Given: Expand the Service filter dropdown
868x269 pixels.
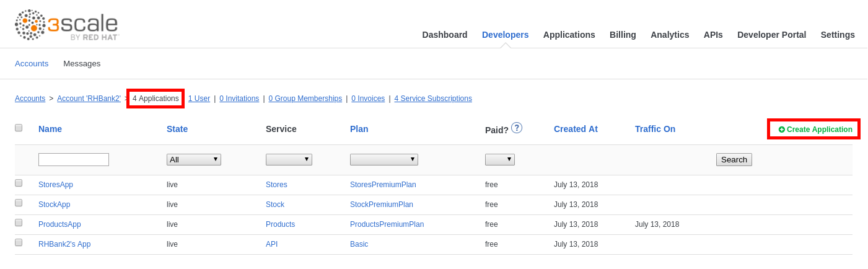Looking at the screenshot, I should (x=289, y=159).
